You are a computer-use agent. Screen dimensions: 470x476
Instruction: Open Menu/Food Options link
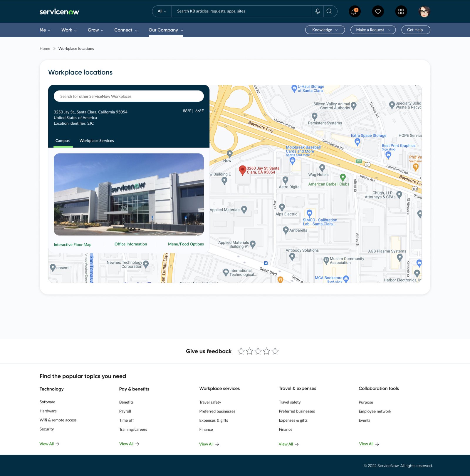click(186, 244)
